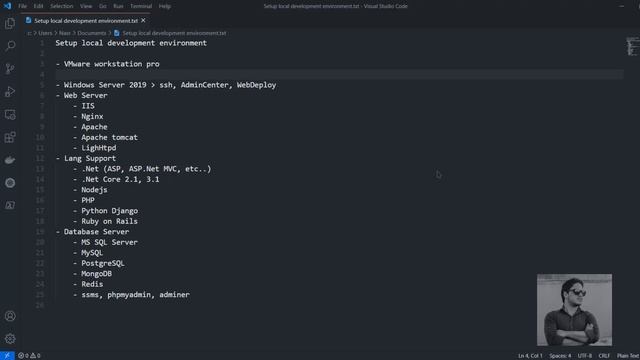The width and height of the screenshot is (640, 360).
Task: Click text "Ruby on Rails" line
Action: [x=109, y=221]
